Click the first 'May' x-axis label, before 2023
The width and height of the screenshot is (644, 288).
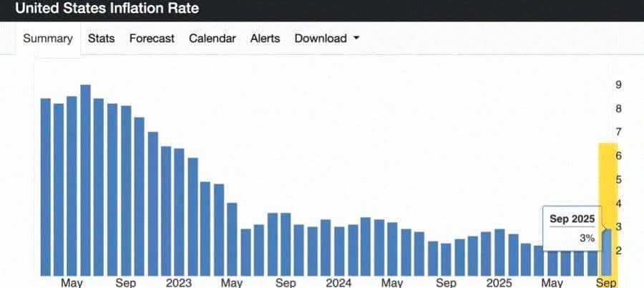click(72, 283)
